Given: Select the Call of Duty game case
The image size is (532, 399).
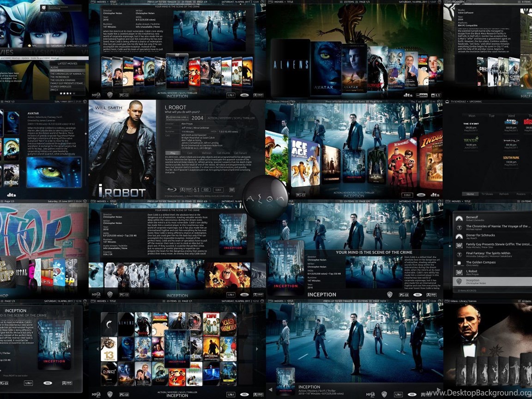Looking at the screenshot, I should click(482, 71).
